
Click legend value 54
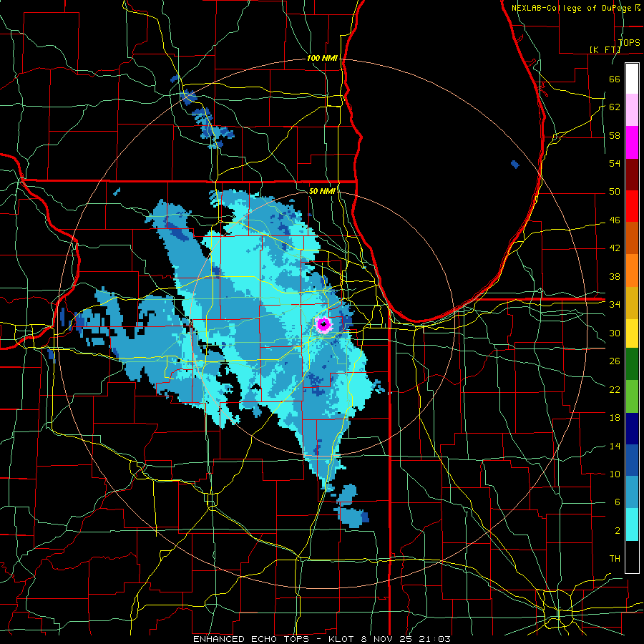point(615,163)
